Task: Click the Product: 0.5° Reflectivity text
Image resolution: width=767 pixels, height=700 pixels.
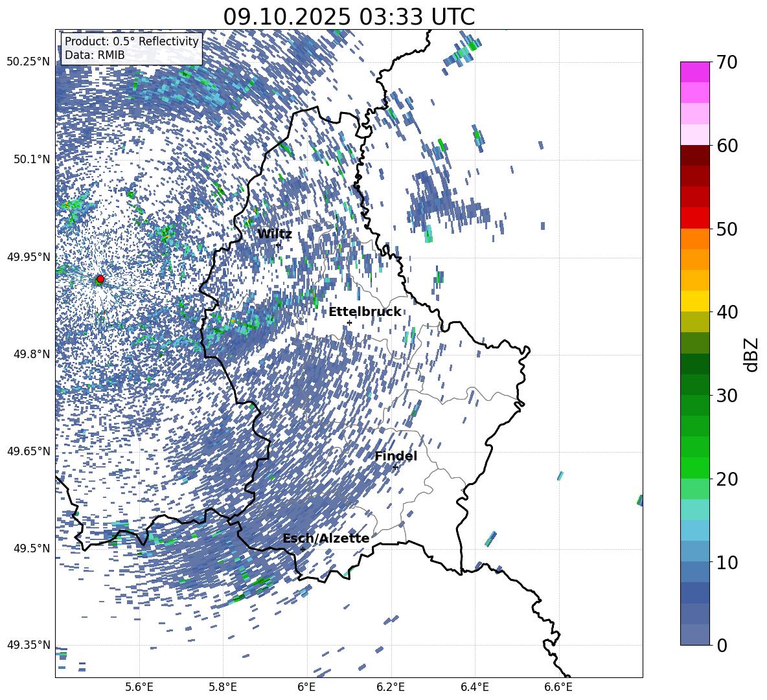Action: (x=132, y=41)
